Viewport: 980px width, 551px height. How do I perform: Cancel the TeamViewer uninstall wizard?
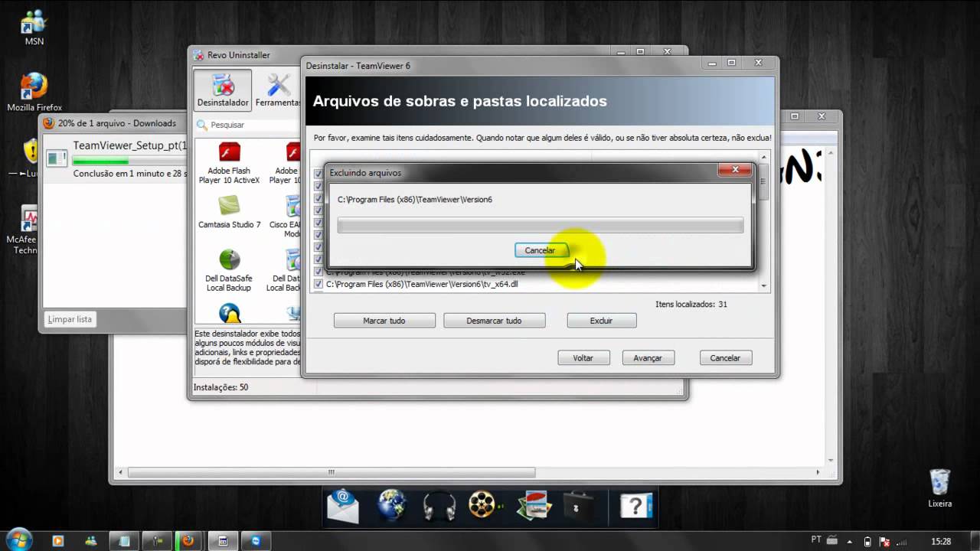725,357
